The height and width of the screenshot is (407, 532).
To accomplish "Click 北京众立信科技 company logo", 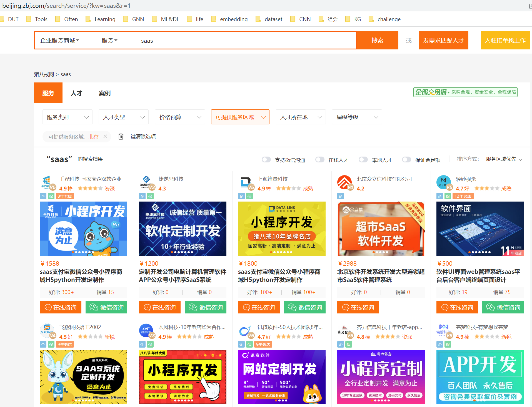I will (344, 183).
